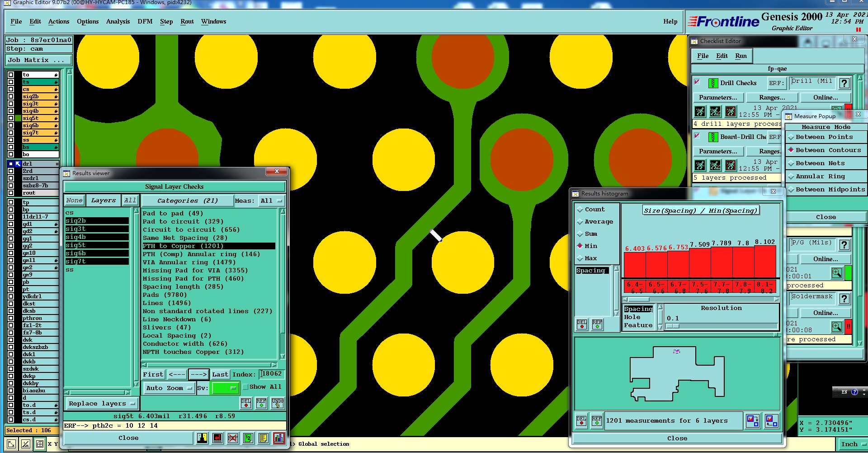Image resolution: width=868 pixels, height=453 pixels.
Task: Open the Inch units dropdown
Action: tap(853, 444)
